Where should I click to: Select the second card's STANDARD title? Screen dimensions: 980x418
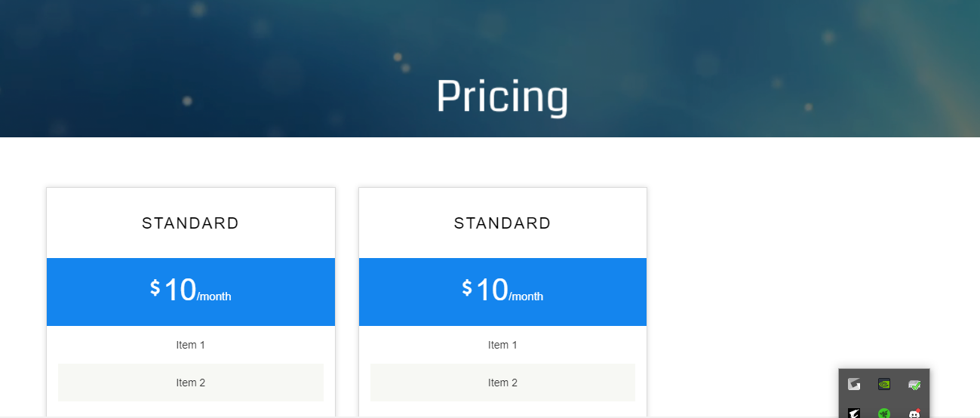click(502, 223)
